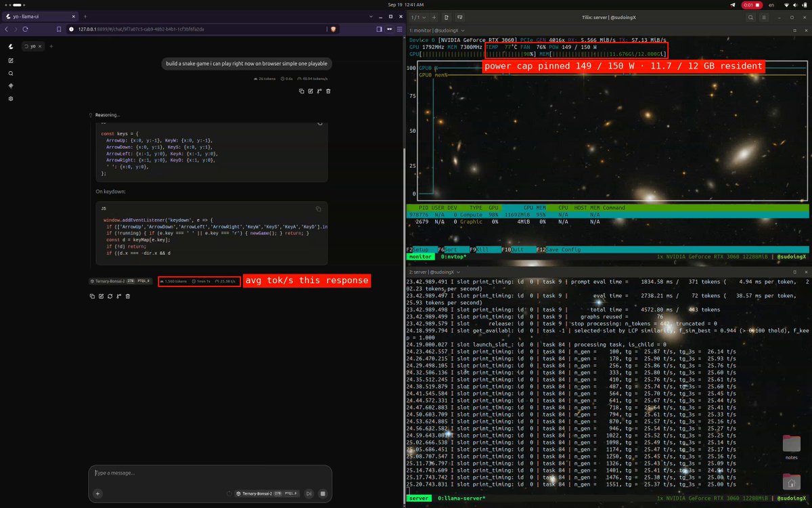Go back in the browser
Viewport: 812px width, 508px height.
tap(7, 29)
